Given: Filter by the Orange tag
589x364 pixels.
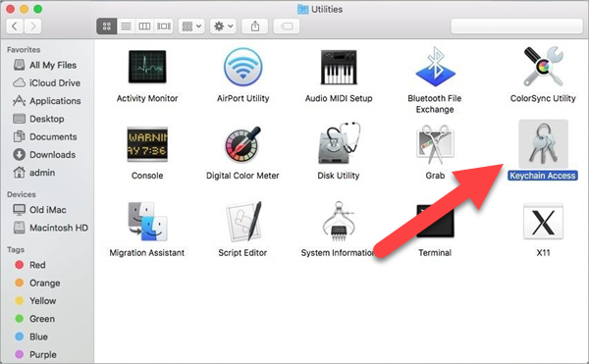Looking at the screenshot, I should coord(37,283).
